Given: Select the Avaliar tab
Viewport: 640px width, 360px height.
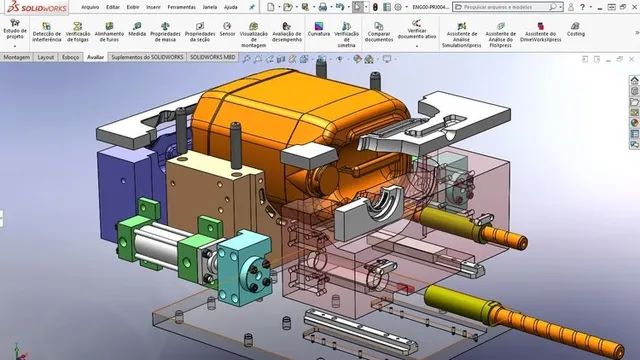Looking at the screenshot, I should click(95, 57).
